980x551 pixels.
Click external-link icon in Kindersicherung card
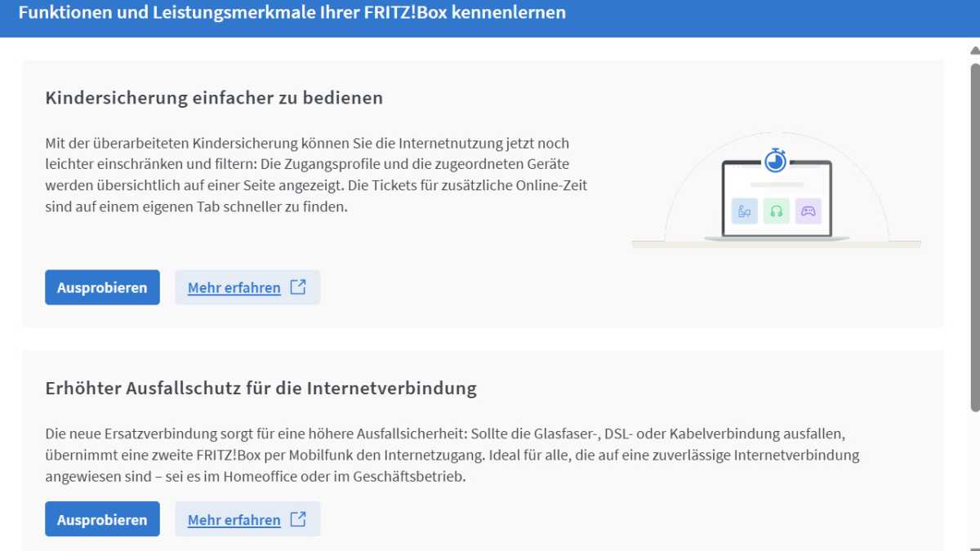point(298,287)
